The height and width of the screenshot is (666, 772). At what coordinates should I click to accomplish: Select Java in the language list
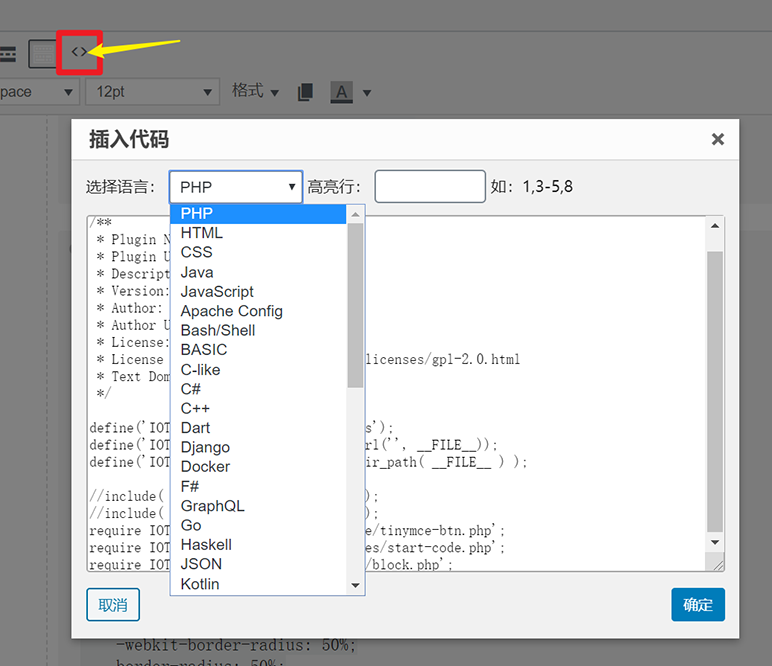[258, 272]
